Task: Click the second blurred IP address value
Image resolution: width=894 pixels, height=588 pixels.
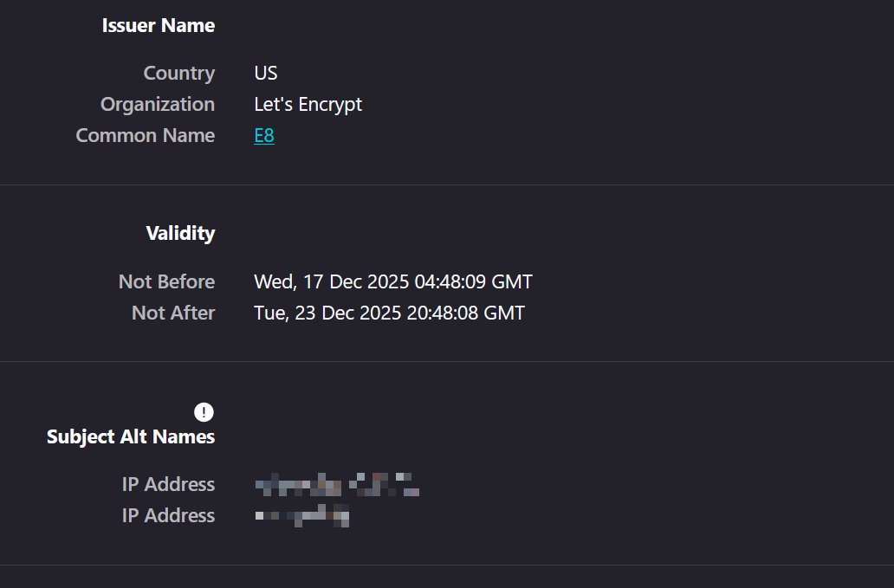Action: pyautogui.click(x=302, y=516)
